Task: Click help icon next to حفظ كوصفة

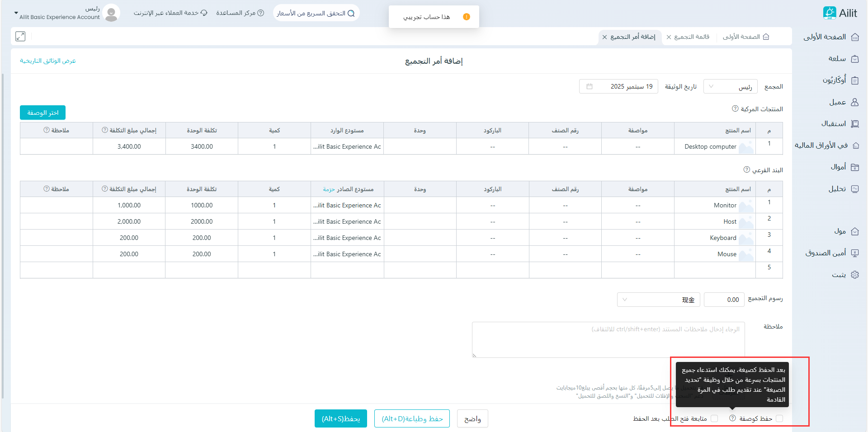Action: coord(732,418)
